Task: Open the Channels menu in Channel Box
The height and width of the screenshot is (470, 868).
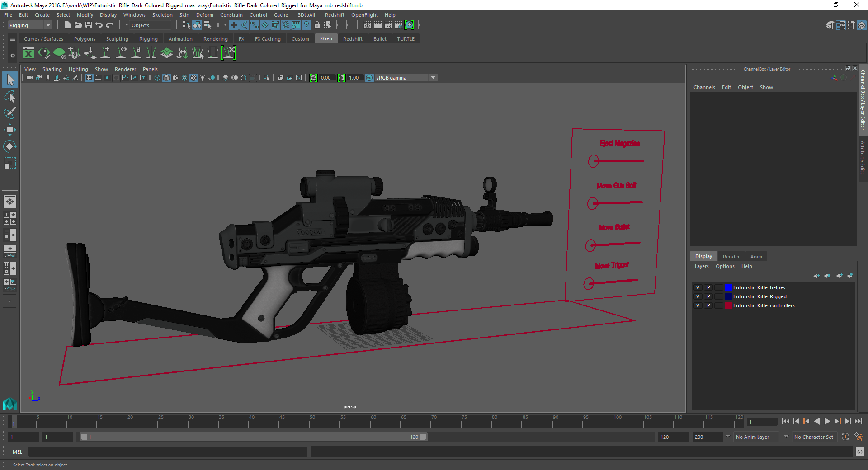Action: (x=704, y=87)
